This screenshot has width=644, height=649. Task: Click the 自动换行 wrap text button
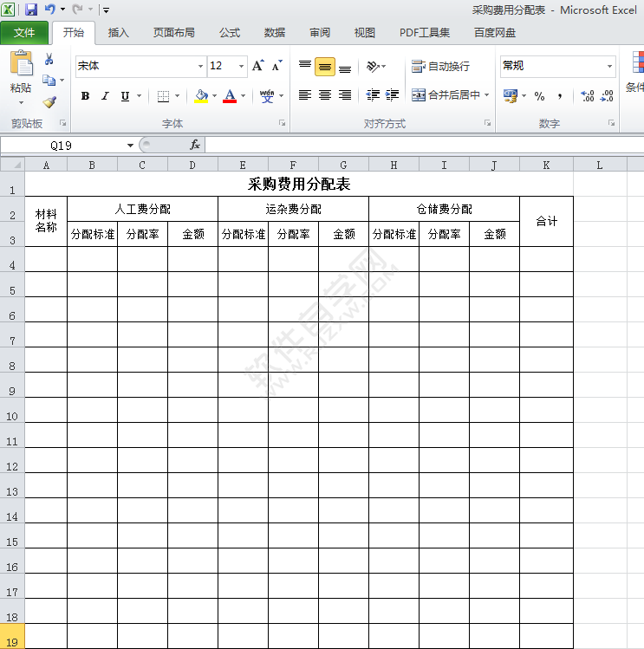[440, 66]
